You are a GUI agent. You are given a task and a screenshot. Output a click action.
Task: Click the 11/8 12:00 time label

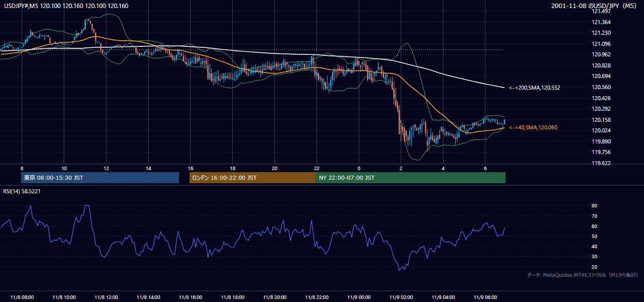tap(106, 297)
